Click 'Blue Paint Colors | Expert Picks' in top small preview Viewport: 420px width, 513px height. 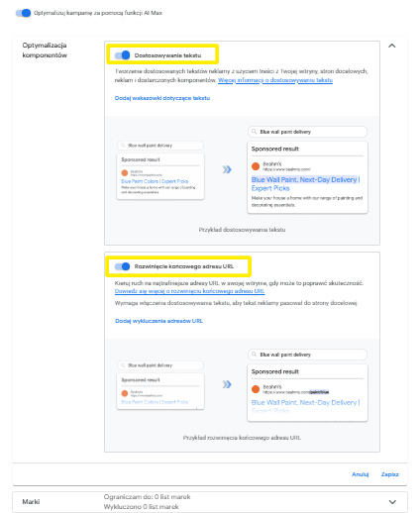pos(155,181)
